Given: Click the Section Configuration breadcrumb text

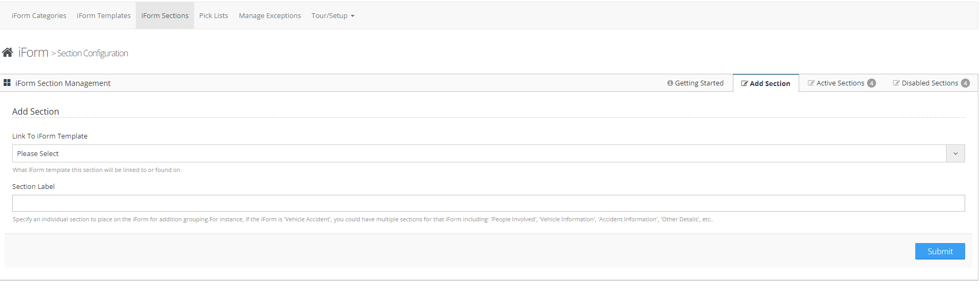Looking at the screenshot, I should (92, 54).
